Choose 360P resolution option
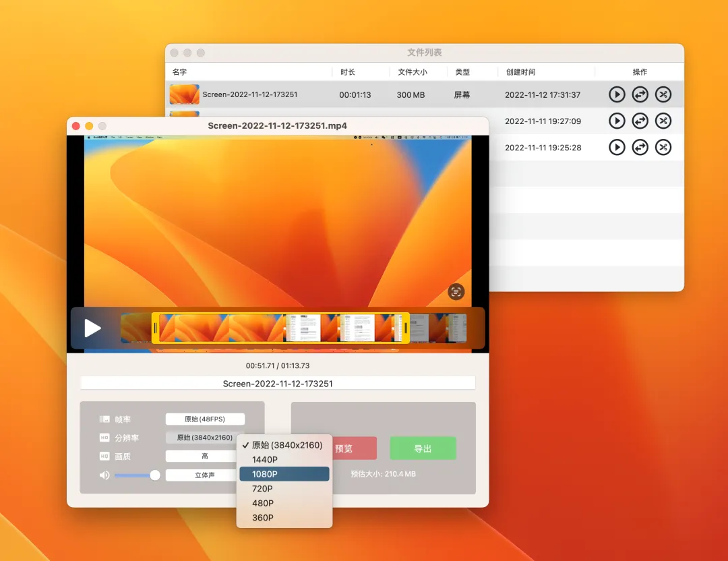 tap(284, 517)
